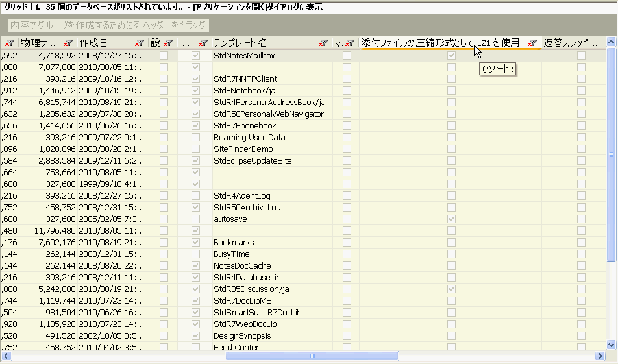Click horizontal scrollbar left arrow
The image size is (618, 364).
[6, 356]
